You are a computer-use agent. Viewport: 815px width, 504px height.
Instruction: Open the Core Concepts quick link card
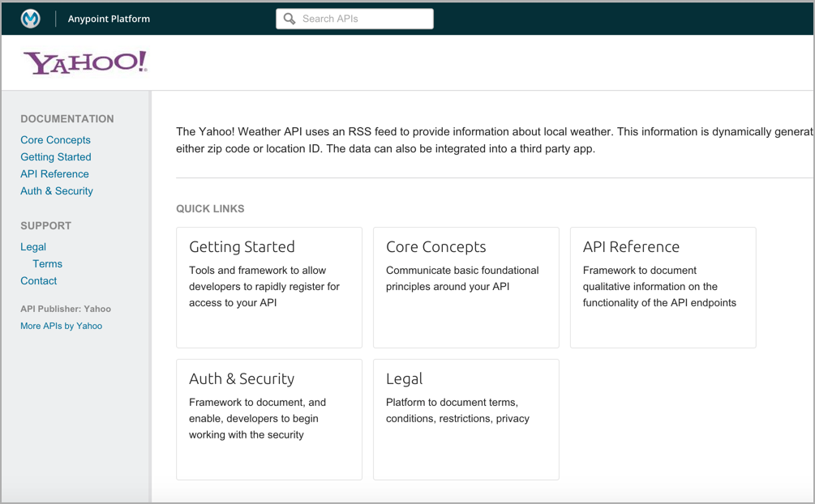(465, 287)
